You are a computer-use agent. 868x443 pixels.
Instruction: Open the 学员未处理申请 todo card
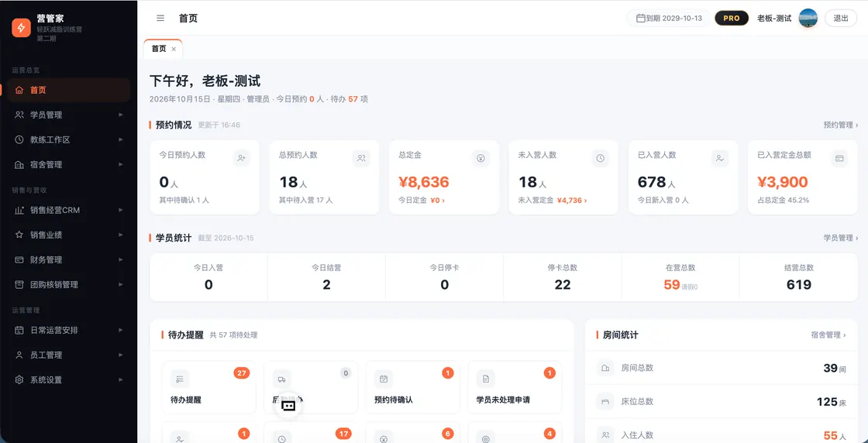(x=515, y=388)
